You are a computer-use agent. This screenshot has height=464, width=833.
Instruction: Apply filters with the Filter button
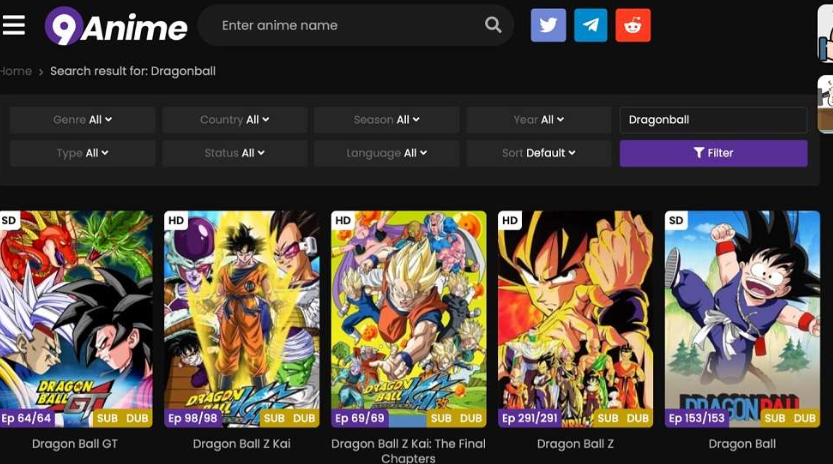point(713,153)
